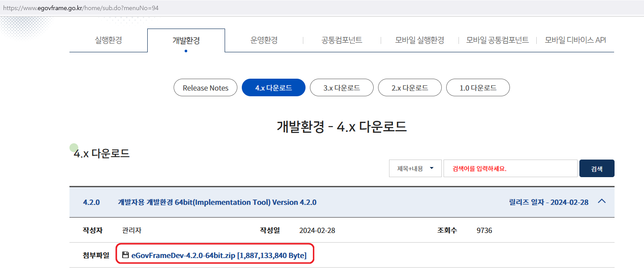
Task: Focus the 검색어를 입력하세요 search field
Action: (510, 168)
